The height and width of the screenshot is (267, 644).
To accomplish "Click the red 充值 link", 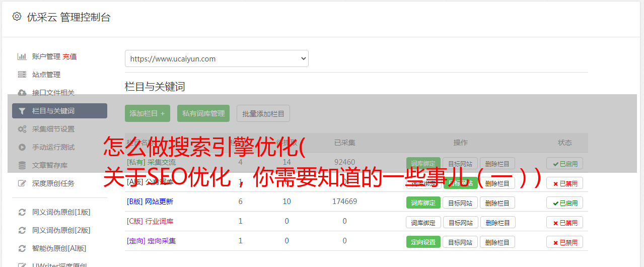I will coord(70,56).
